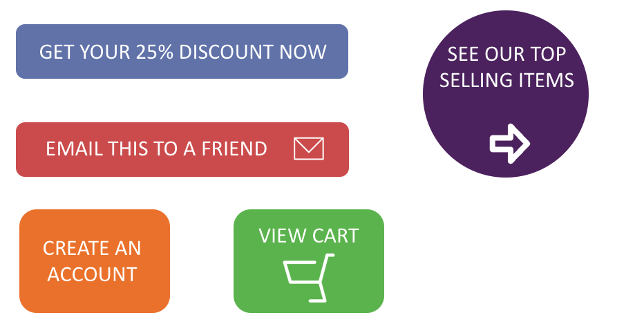Click the white right arrow icon
Image resolution: width=644 pixels, height=324 pixels.
tap(510, 144)
